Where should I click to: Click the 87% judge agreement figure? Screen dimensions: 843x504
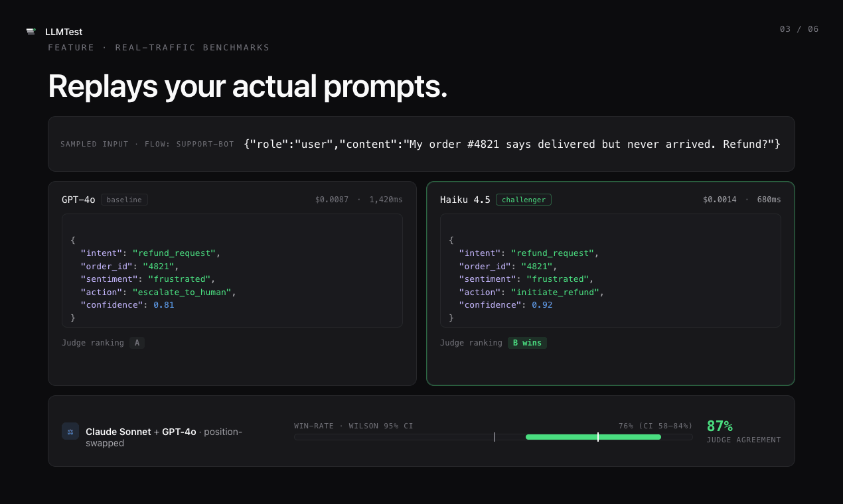pyautogui.click(x=720, y=426)
